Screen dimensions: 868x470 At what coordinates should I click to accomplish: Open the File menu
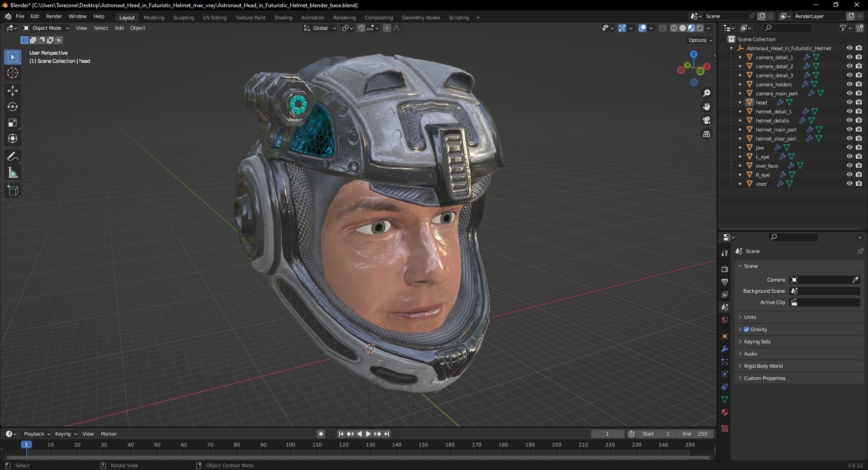pyautogui.click(x=20, y=16)
